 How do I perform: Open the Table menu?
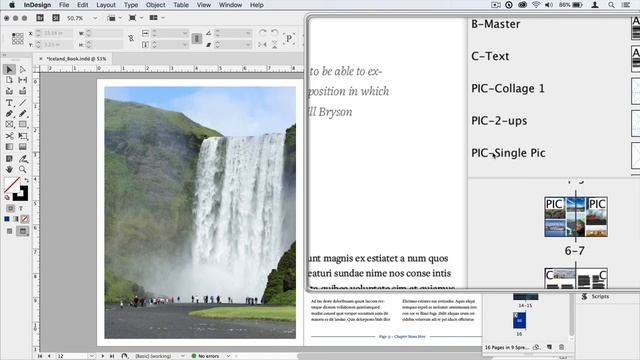[180, 5]
